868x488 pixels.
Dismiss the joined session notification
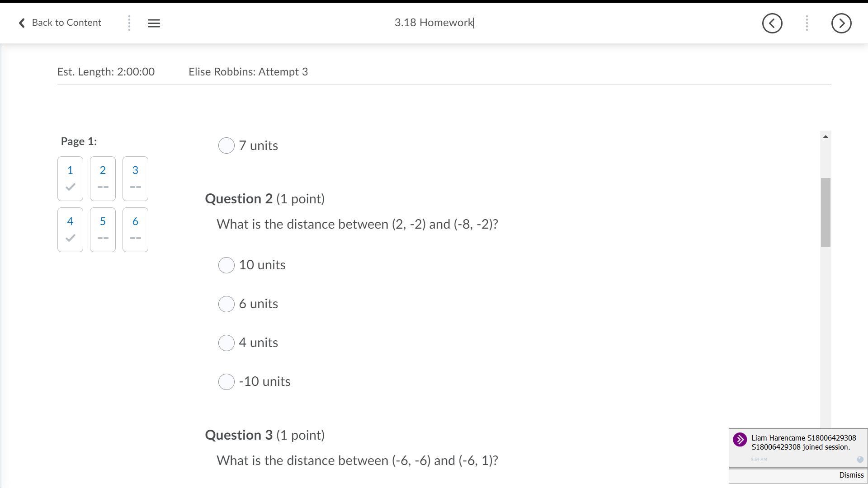pyautogui.click(x=851, y=475)
